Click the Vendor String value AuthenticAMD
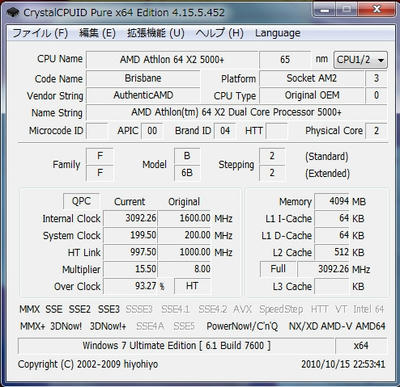 [x=143, y=95]
